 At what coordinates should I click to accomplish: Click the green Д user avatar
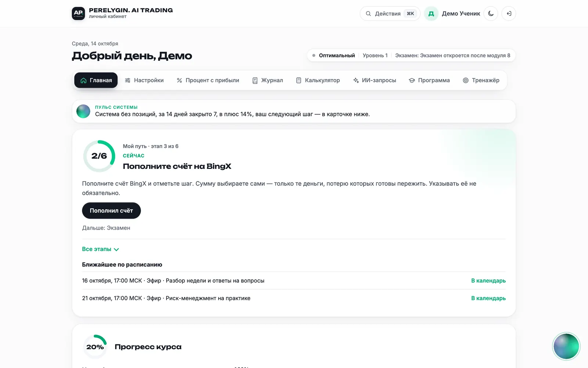(431, 14)
